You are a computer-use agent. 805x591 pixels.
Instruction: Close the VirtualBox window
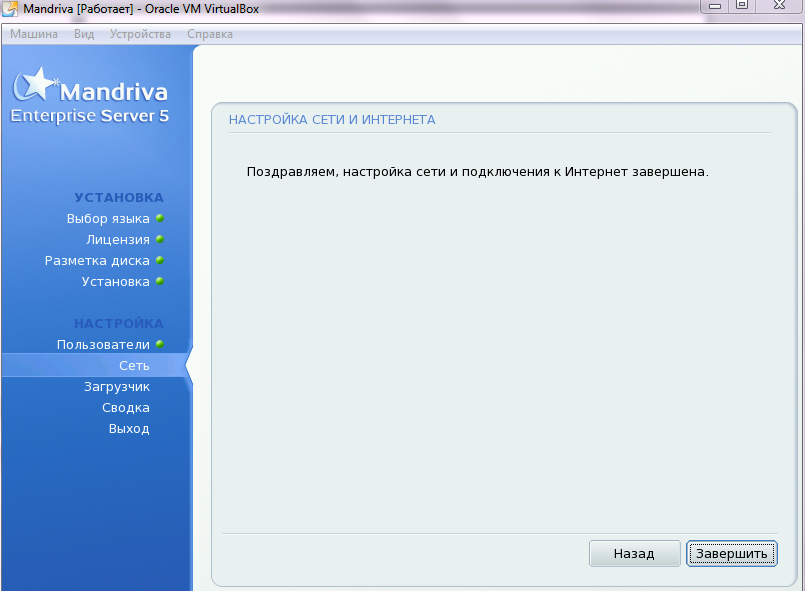(779, 6)
